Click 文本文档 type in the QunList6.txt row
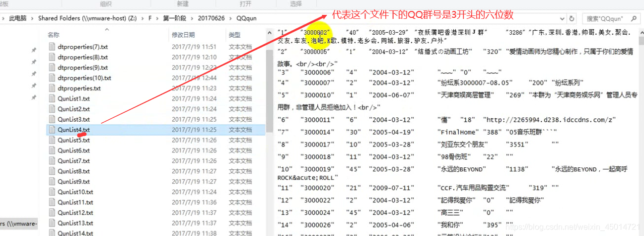 tap(240, 151)
